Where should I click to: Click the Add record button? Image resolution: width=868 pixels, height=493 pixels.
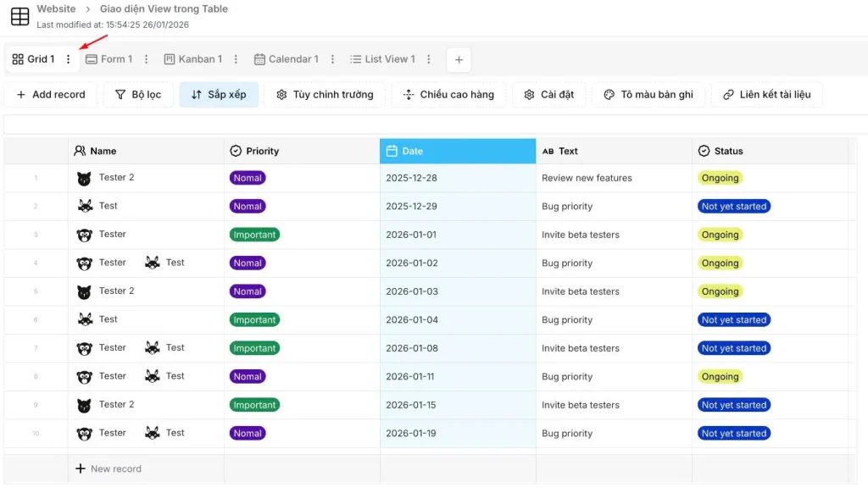(51, 95)
